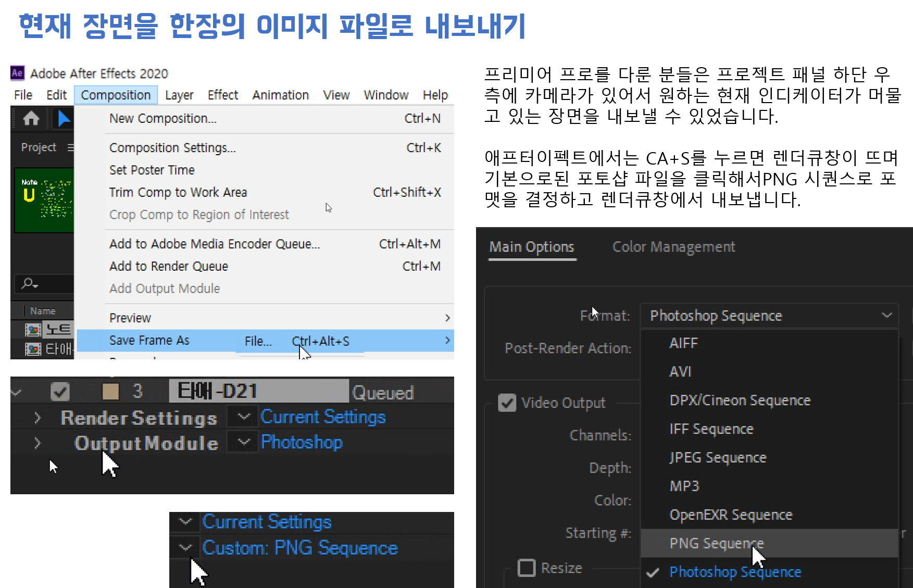This screenshot has height=588, width=913.
Task: Expand the Preview submenu
Action: (x=265, y=318)
